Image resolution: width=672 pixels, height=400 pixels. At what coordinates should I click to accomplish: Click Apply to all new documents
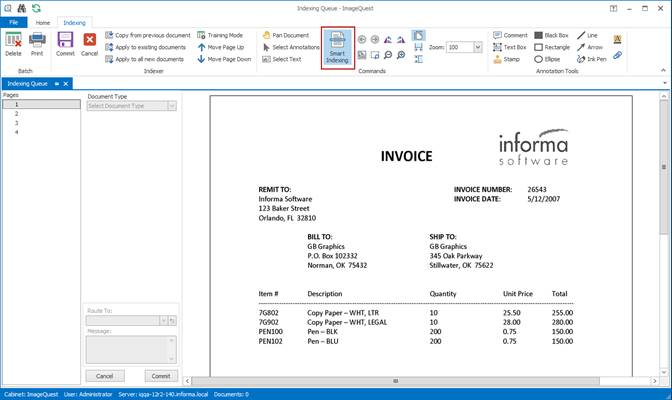click(x=144, y=59)
